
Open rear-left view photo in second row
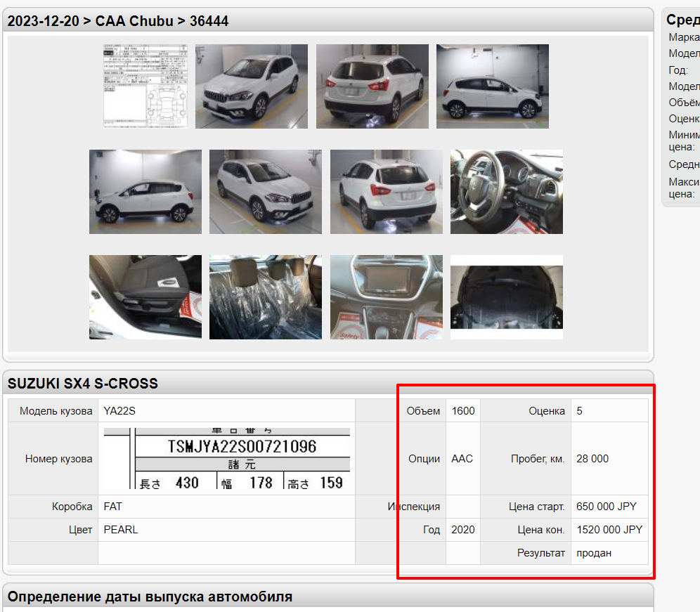click(387, 192)
